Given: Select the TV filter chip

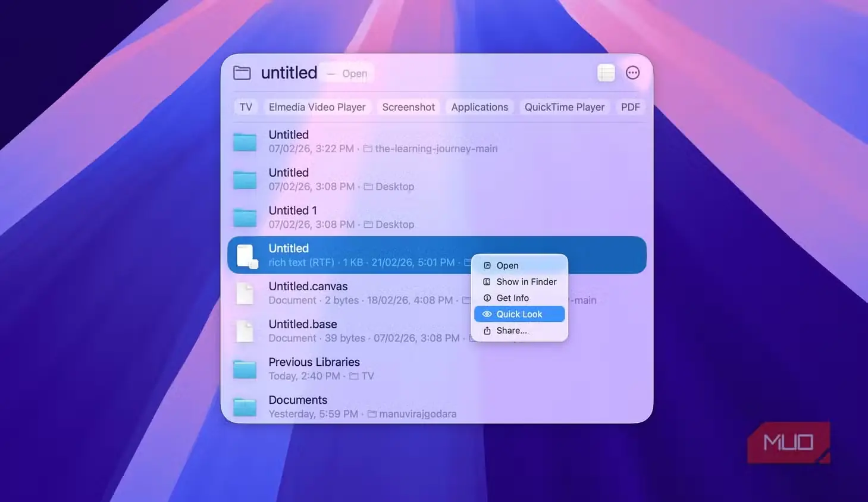Looking at the screenshot, I should [246, 107].
